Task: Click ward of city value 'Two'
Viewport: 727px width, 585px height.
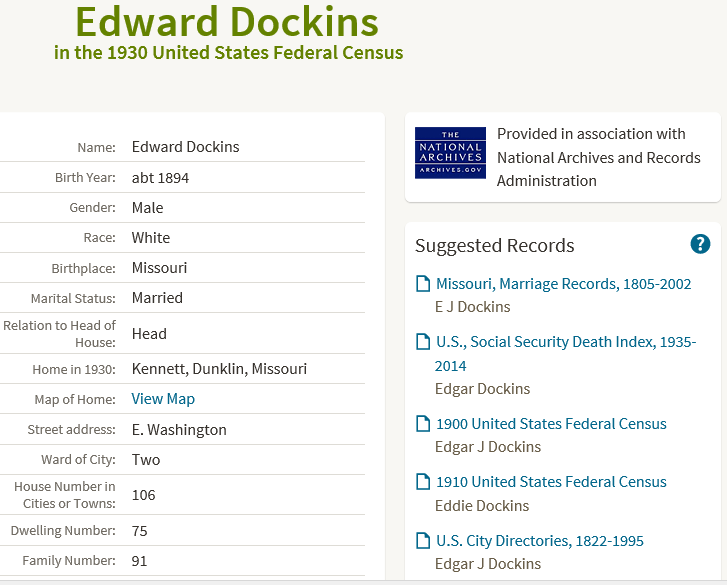Action: click(146, 460)
